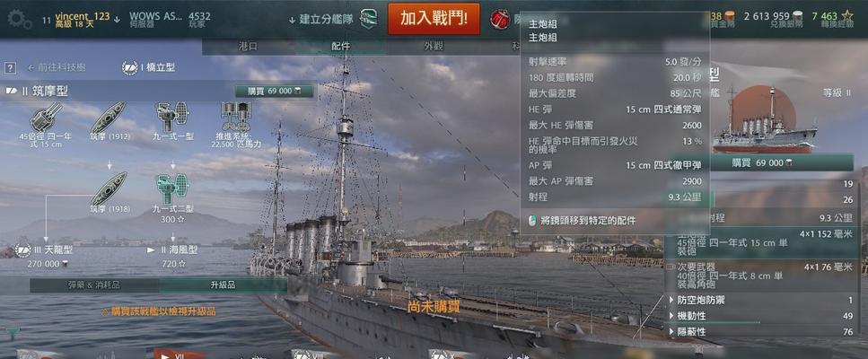This screenshot has width=868, height=359.
Task: Open the 彈藥 & 消耗品 tab
Action: click(x=94, y=285)
